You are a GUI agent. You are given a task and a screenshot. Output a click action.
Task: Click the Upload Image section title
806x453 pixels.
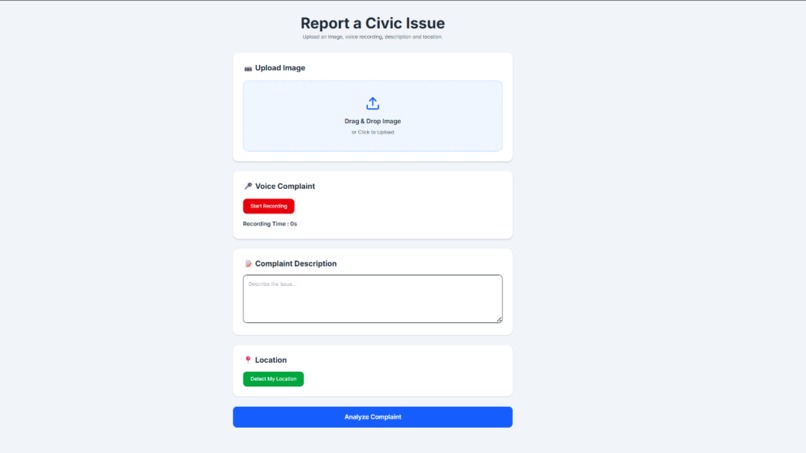pyautogui.click(x=280, y=68)
